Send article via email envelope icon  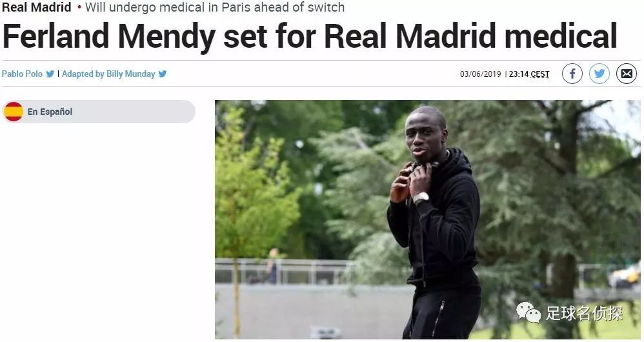click(627, 74)
